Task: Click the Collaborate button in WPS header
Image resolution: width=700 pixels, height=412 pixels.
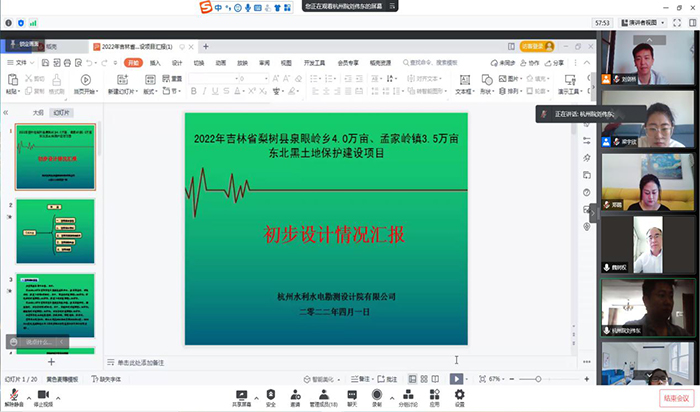Action: click(530, 63)
